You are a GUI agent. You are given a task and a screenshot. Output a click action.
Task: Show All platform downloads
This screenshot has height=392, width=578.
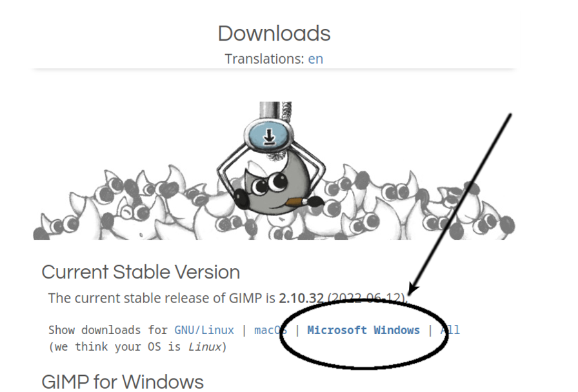pos(450,329)
